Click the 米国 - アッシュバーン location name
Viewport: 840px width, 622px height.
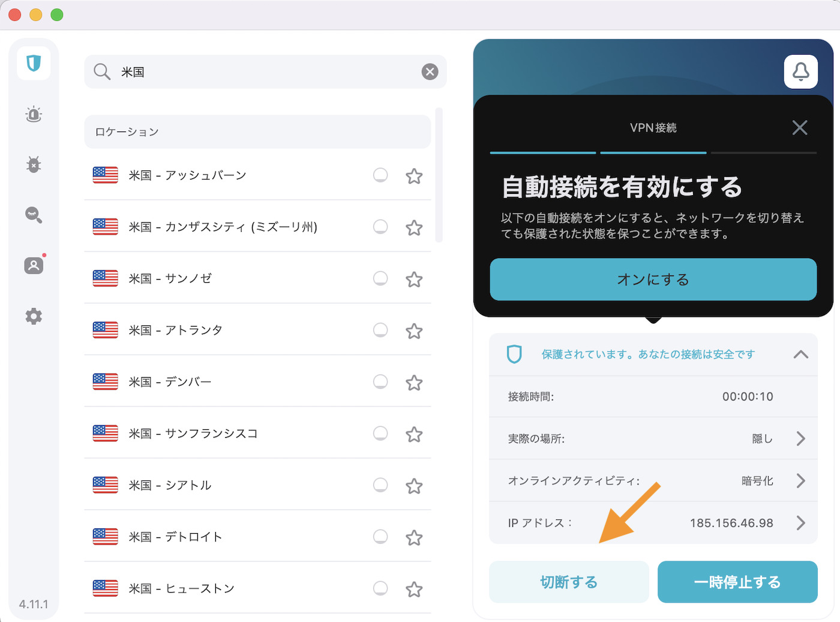188,175
